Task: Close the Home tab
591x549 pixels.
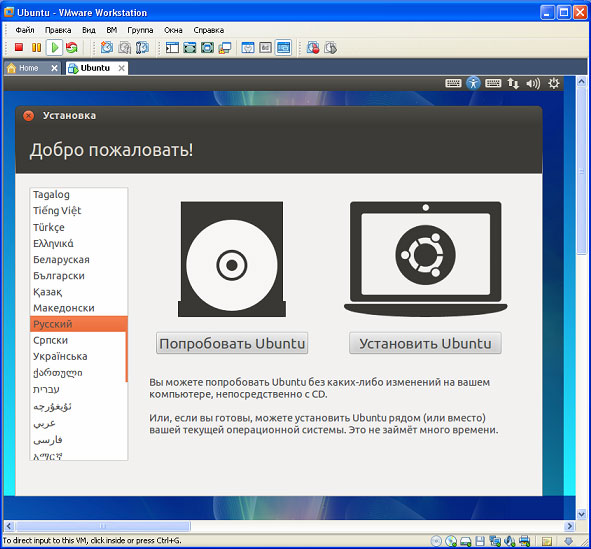Action: tap(54, 68)
